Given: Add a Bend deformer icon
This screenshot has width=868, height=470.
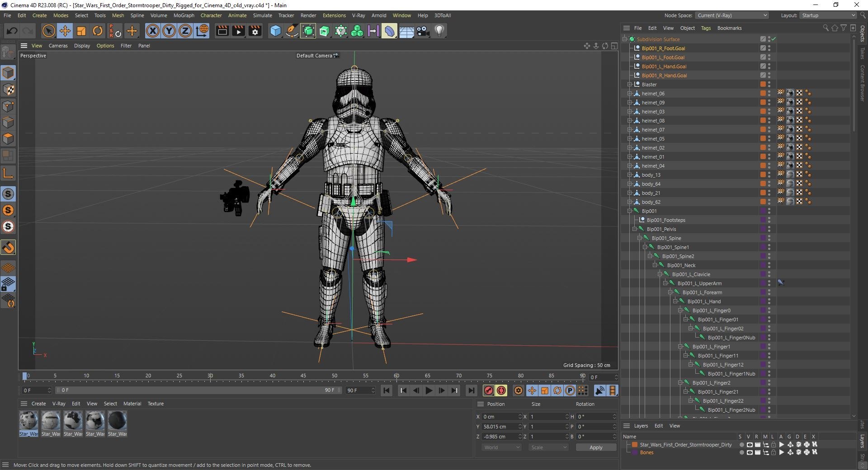Looking at the screenshot, I should click(x=390, y=31).
